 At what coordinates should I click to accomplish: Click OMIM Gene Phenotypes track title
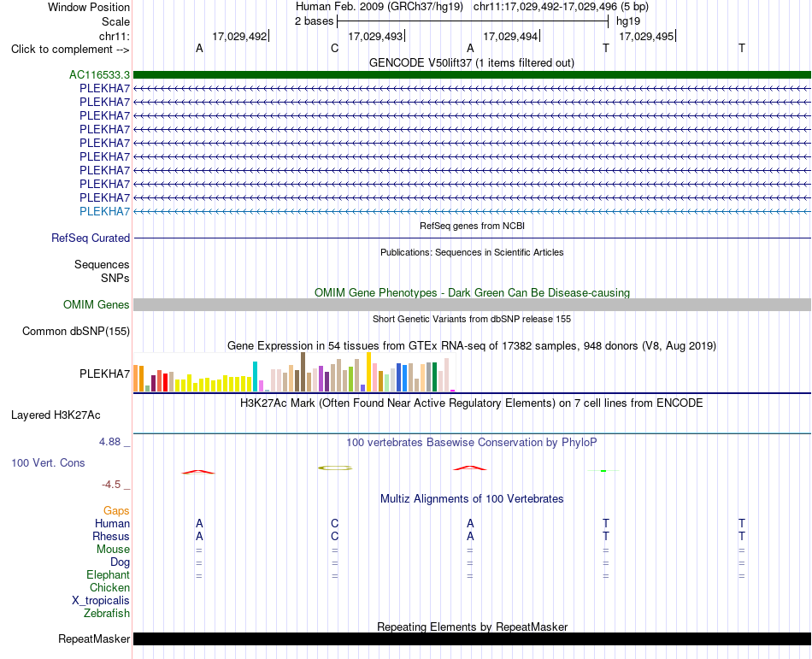pyautogui.click(x=472, y=293)
